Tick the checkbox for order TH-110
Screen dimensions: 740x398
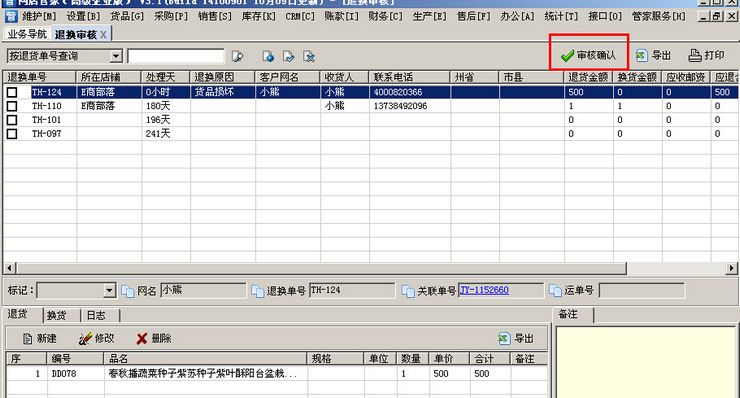point(12,106)
